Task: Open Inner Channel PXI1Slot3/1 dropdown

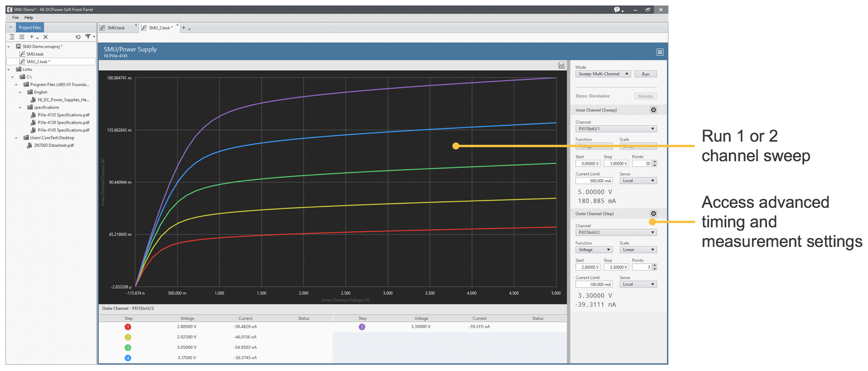Action: pyautogui.click(x=616, y=129)
